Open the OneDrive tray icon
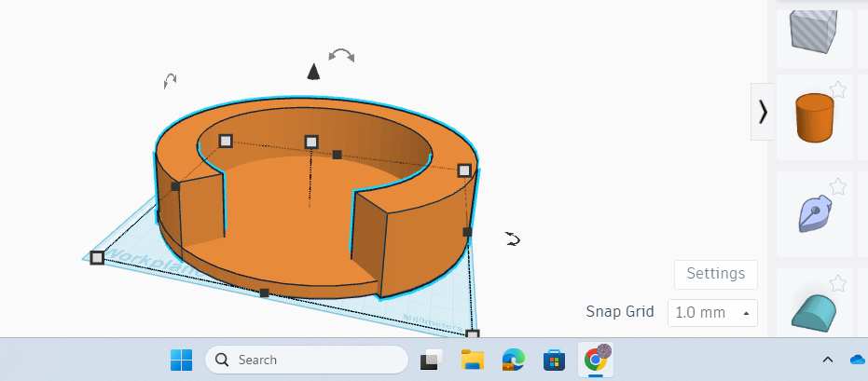This screenshot has height=381, width=868. pyautogui.click(x=858, y=360)
